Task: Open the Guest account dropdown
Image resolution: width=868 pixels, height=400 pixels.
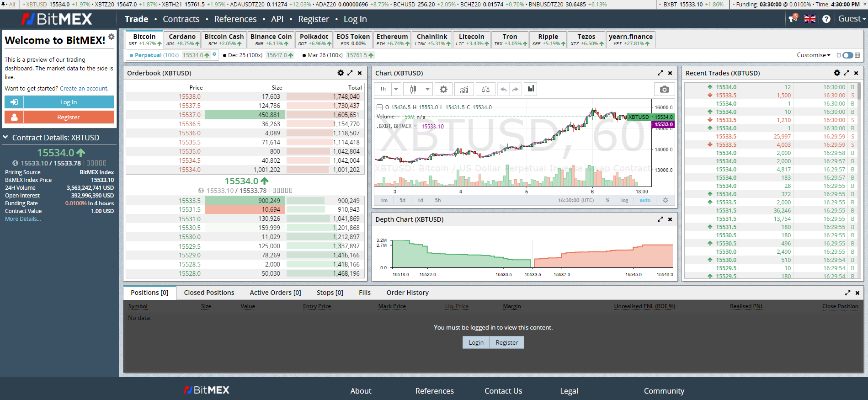Action: point(852,19)
